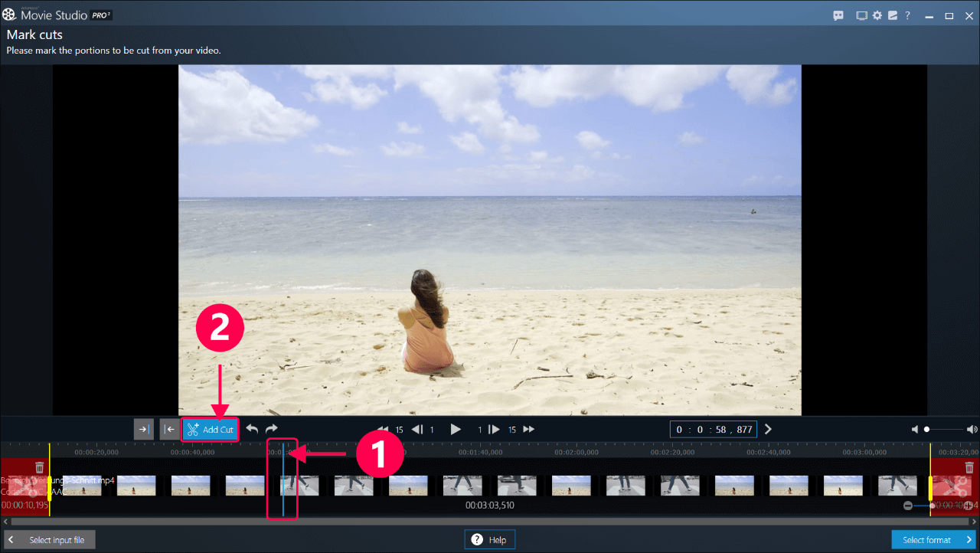Minimize the Movie Studio window
Screen dimensions: 980x553
pyautogui.click(x=930, y=15)
